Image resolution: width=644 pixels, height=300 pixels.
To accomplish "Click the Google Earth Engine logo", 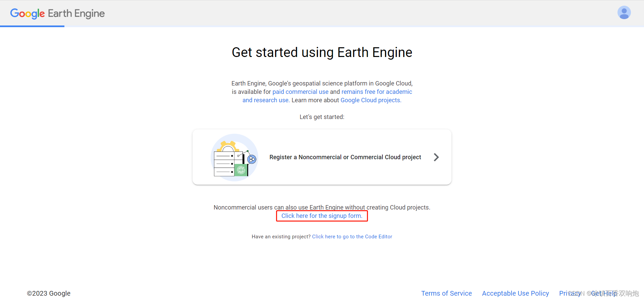I will tap(57, 14).
